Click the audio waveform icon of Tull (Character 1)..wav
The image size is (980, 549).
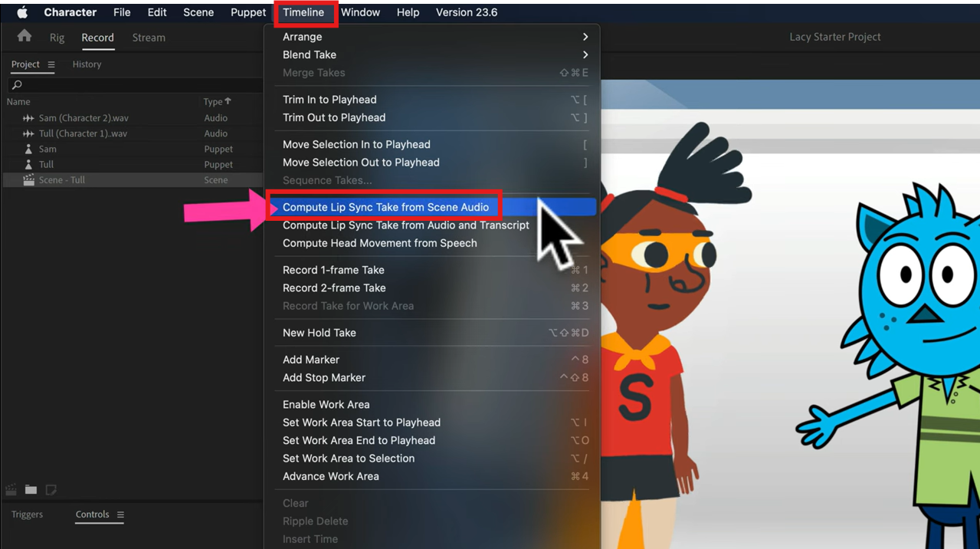[x=28, y=133]
